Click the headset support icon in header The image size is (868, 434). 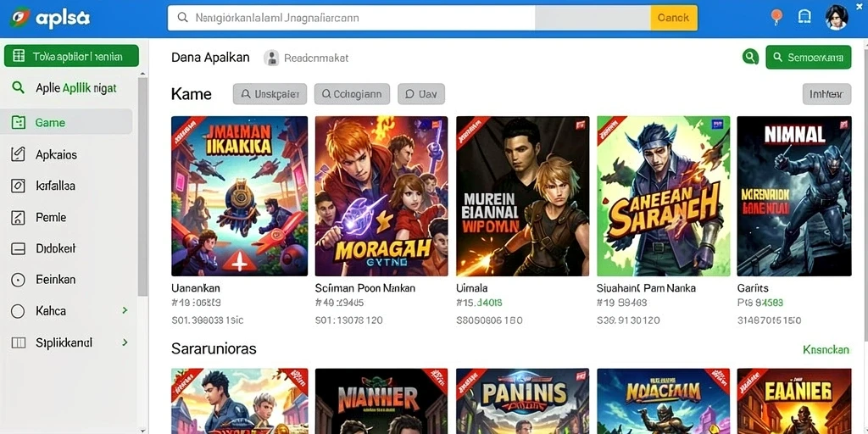pos(804,17)
